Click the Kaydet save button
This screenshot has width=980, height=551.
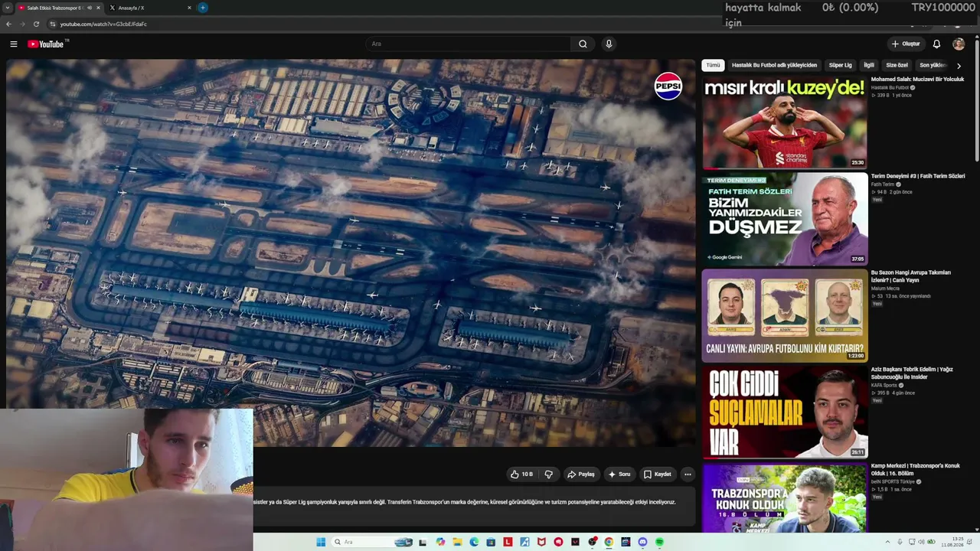(657, 474)
